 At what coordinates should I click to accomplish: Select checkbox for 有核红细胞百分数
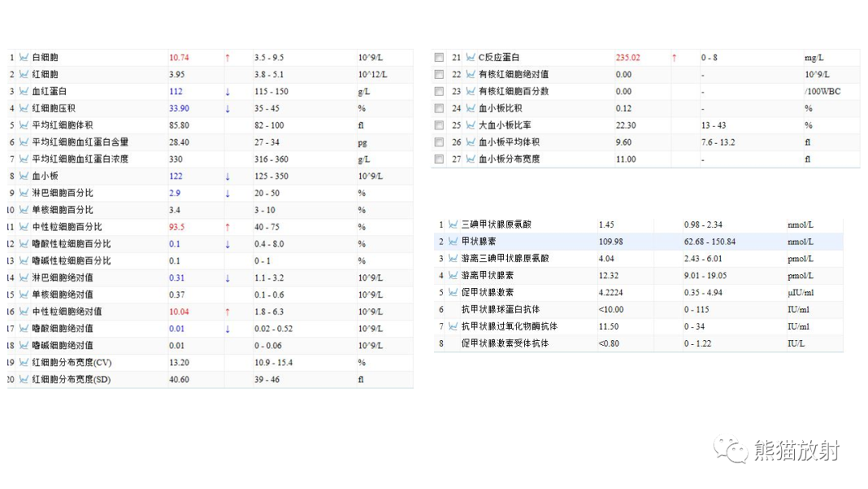(x=439, y=92)
